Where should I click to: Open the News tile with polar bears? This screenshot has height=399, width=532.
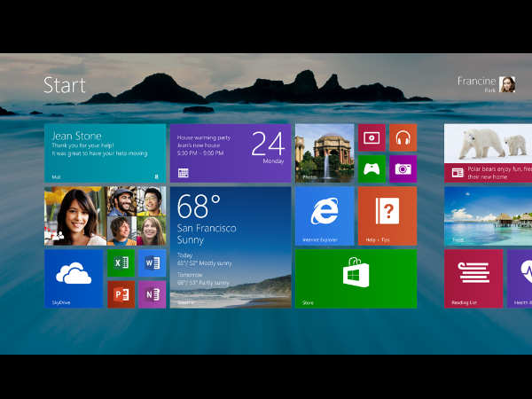point(488,153)
